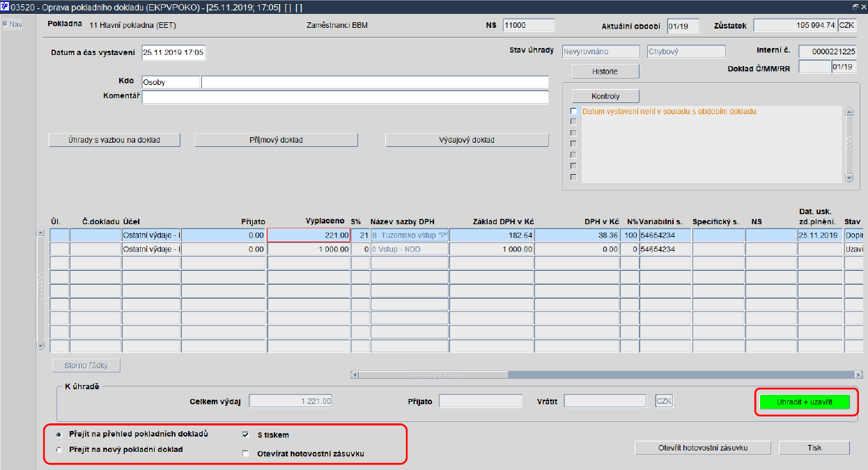
Task: Click the Základ DPH cell 182.64
Action: [x=492, y=235]
